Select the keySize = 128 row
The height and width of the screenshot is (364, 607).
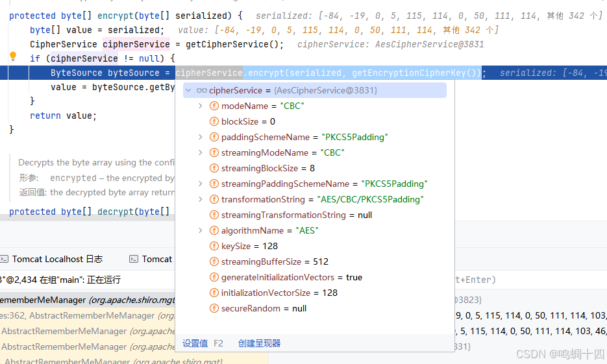(315, 246)
